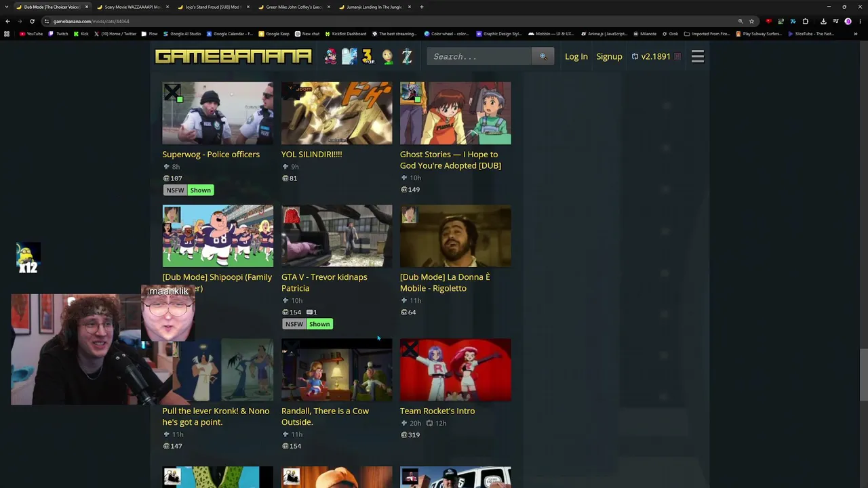Open the Superwog - Police officers thumbnail

click(218, 113)
